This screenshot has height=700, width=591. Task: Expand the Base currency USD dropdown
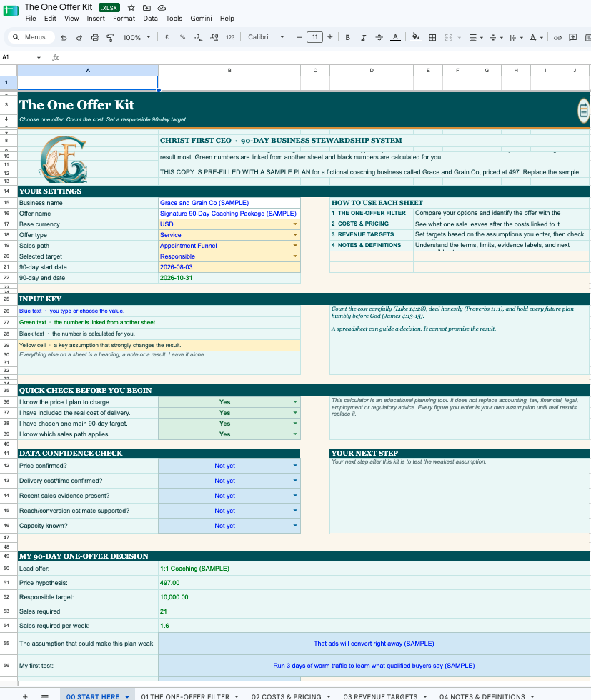[295, 224]
